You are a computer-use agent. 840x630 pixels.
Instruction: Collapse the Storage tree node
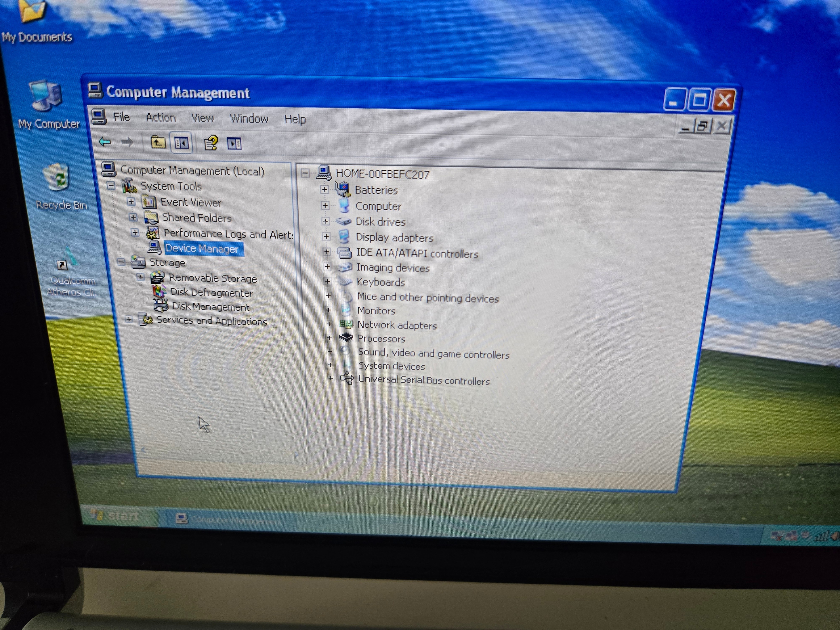[121, 262]
